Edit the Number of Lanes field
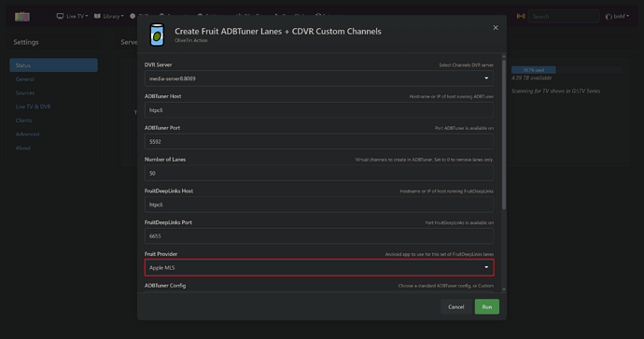This screenshot has height=339, width=644. point(318,173)
